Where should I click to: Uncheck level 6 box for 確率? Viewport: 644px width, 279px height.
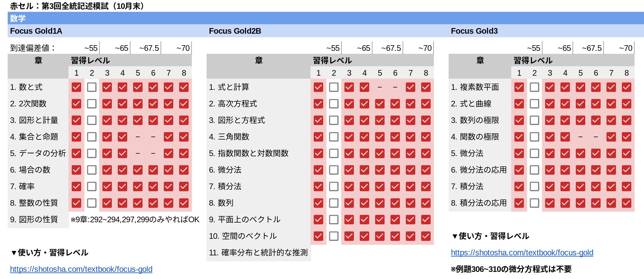tap(153, 186)
